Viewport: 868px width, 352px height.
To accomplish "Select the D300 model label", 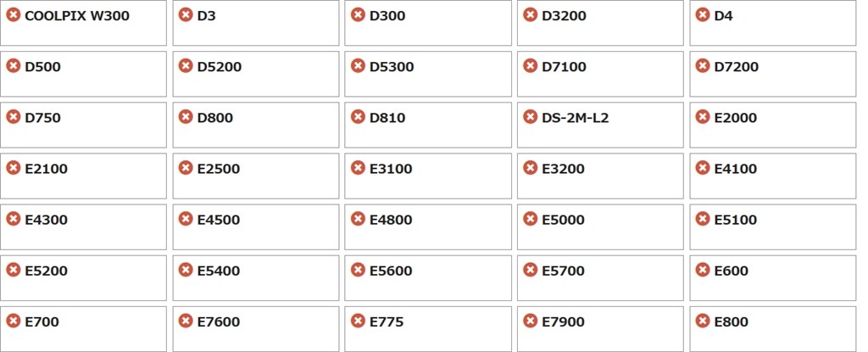I will (x=387, y=16).
